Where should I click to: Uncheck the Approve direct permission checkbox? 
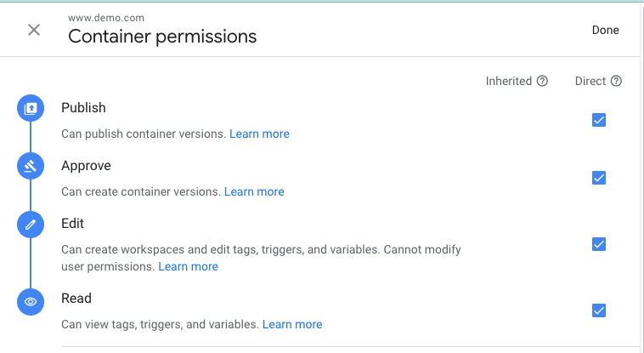(599, 178)
